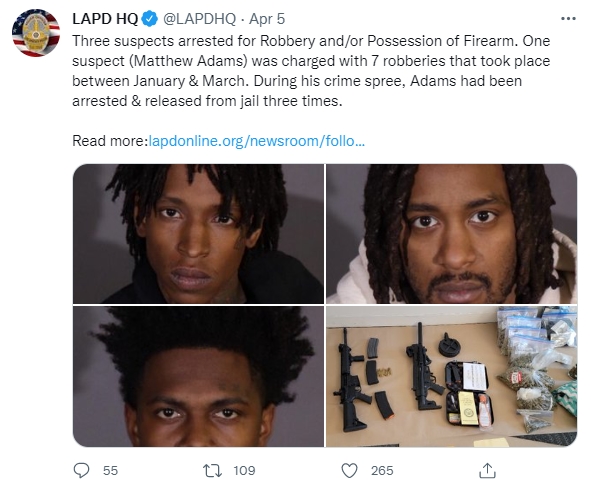Click the 'Read more:' label text
The image size is (591, 486).
click(110, 141)
